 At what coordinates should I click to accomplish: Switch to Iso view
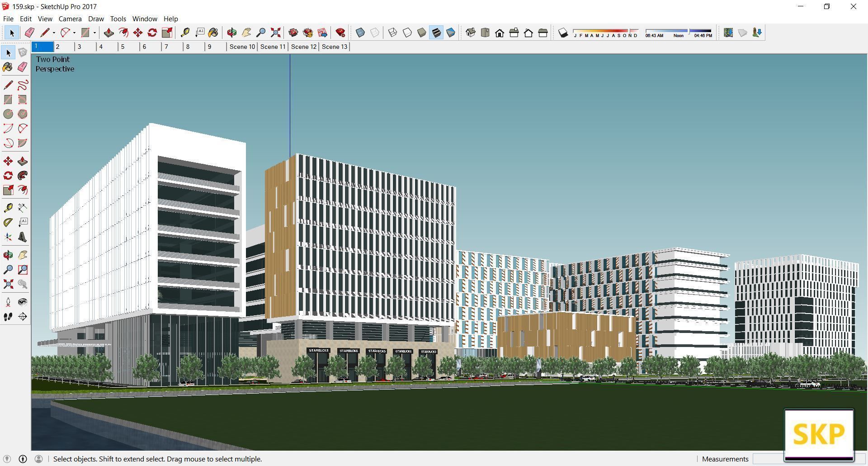point(470,33)
